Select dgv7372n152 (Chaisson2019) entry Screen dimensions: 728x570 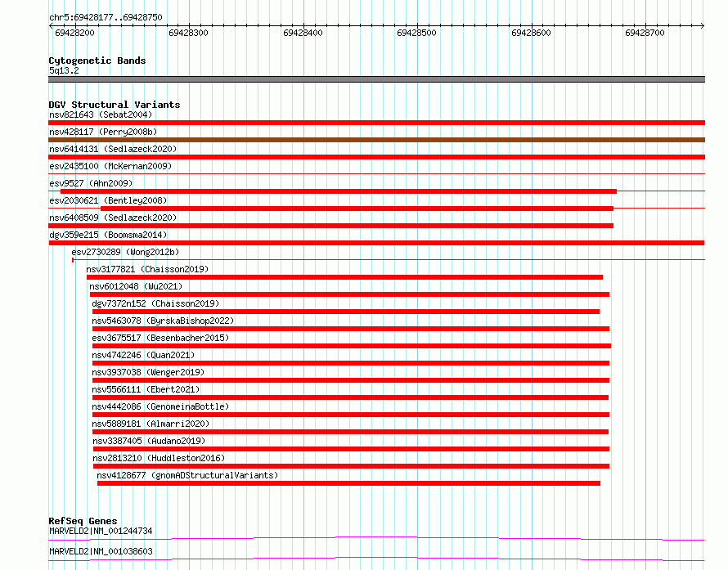155,303
